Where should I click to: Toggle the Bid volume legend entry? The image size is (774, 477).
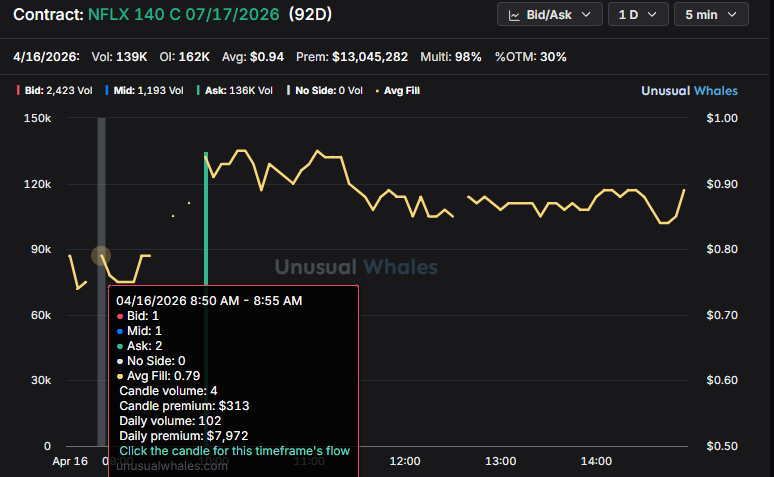54,90
